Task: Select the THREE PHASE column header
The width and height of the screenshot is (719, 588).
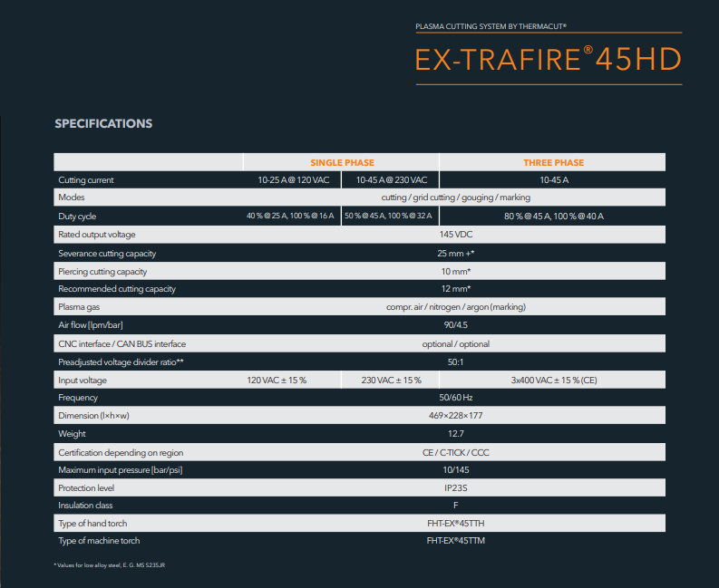Action: (x=553, y=163)
